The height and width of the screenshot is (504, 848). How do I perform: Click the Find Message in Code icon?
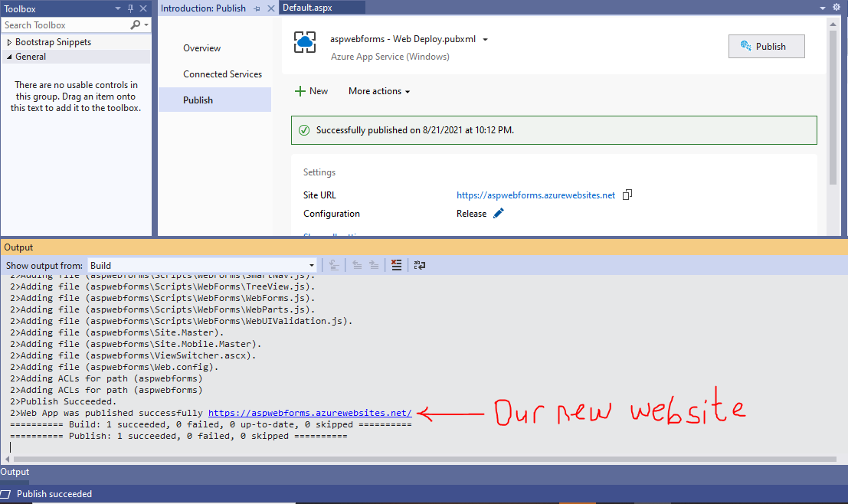(334, 265)
